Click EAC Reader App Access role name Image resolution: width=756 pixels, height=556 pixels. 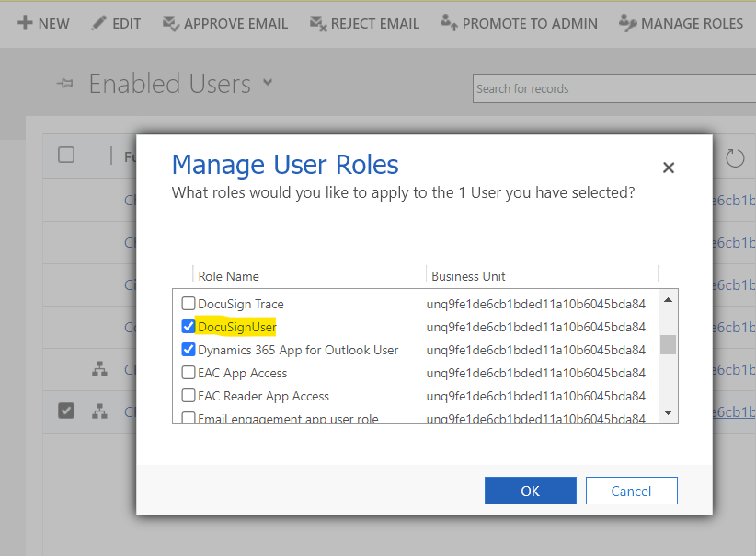click(263, 396)
